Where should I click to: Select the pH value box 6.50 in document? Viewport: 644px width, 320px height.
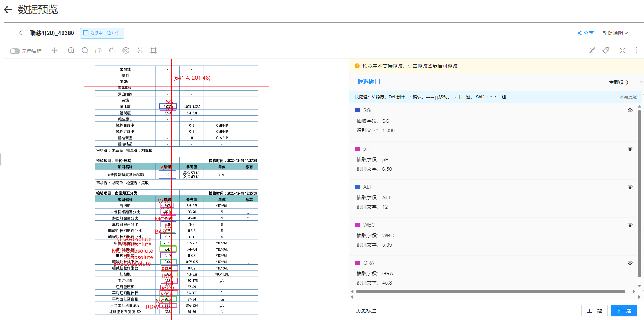(x=168, y=113)
